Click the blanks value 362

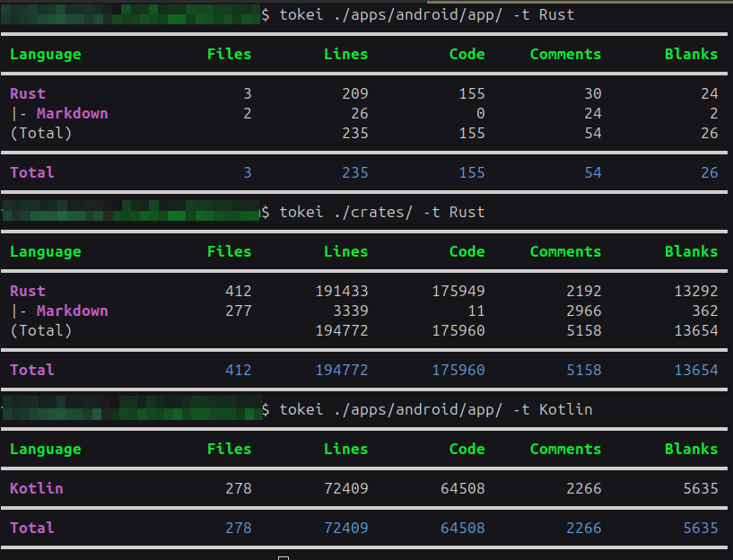point(705,311)
